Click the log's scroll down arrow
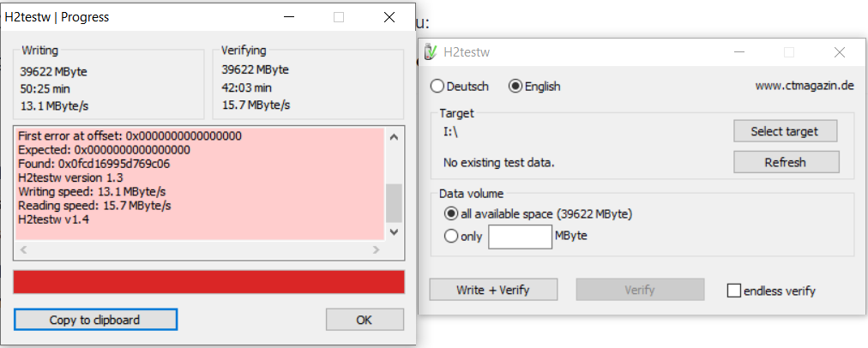 [395, 232]
